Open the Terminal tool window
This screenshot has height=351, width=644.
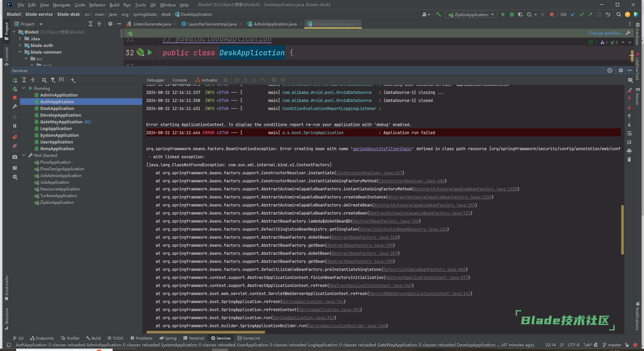194,338
